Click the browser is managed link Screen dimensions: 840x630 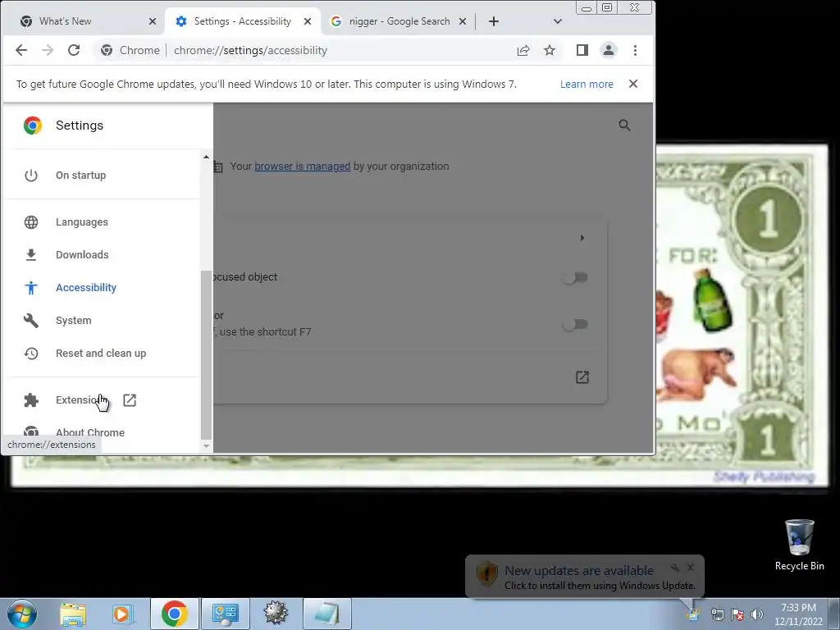302,166
